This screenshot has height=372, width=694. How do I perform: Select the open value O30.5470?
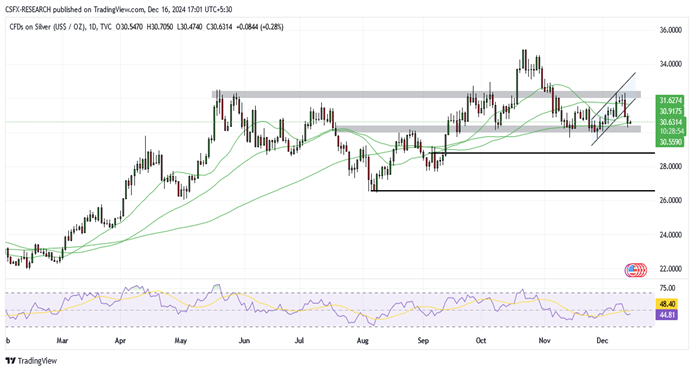(x=129, y=27)
